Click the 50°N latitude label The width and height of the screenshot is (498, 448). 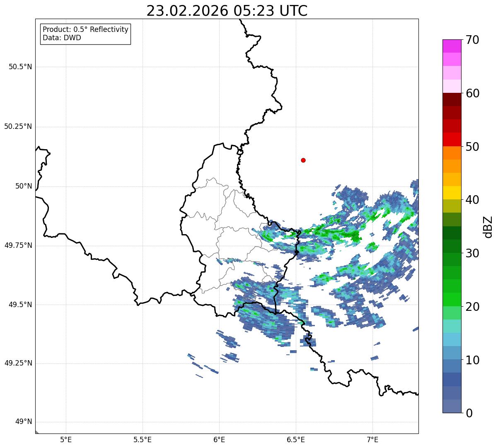point(24,186)
